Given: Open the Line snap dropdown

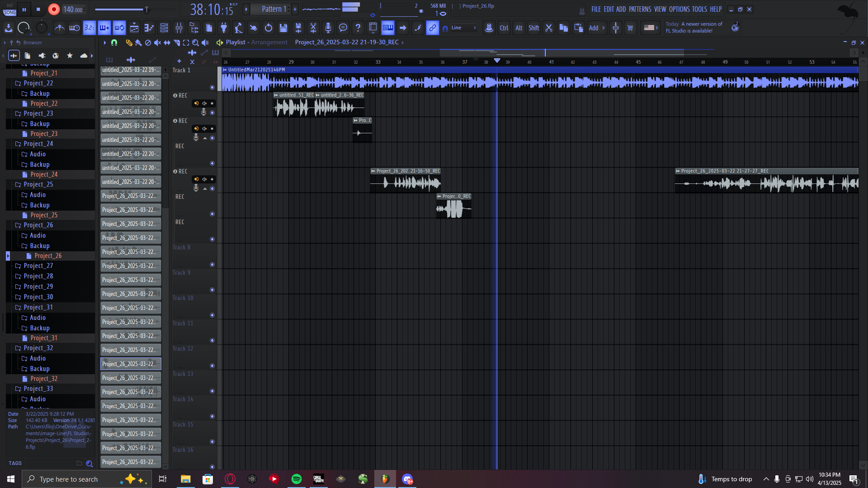Looking at the screenshot, I should 463,28.
